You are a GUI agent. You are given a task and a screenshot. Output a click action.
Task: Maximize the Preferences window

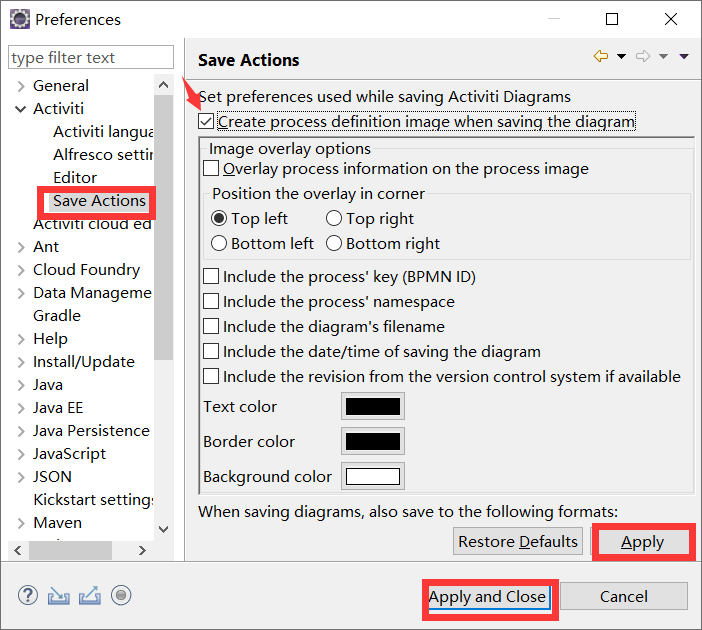click(x=612, y=19)
